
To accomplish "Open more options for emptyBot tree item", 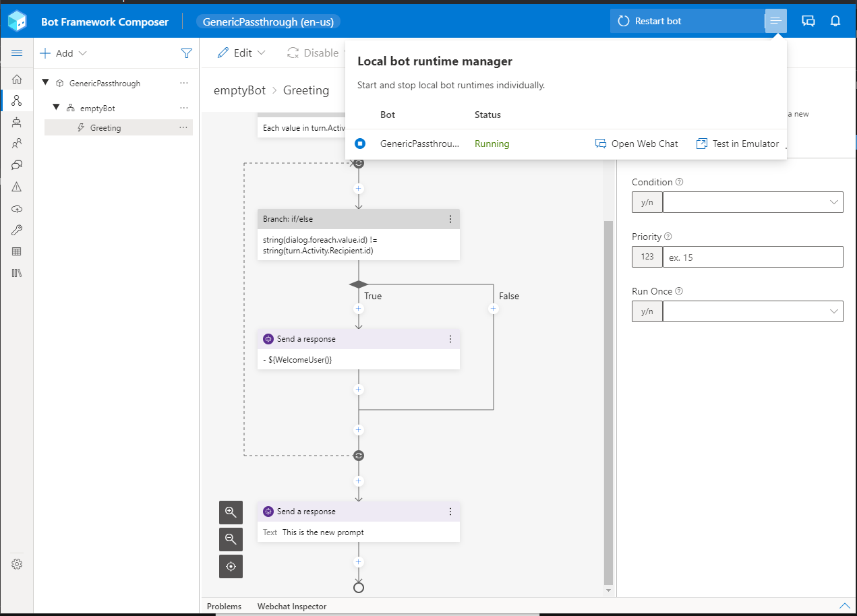I will tap(184, 108).
